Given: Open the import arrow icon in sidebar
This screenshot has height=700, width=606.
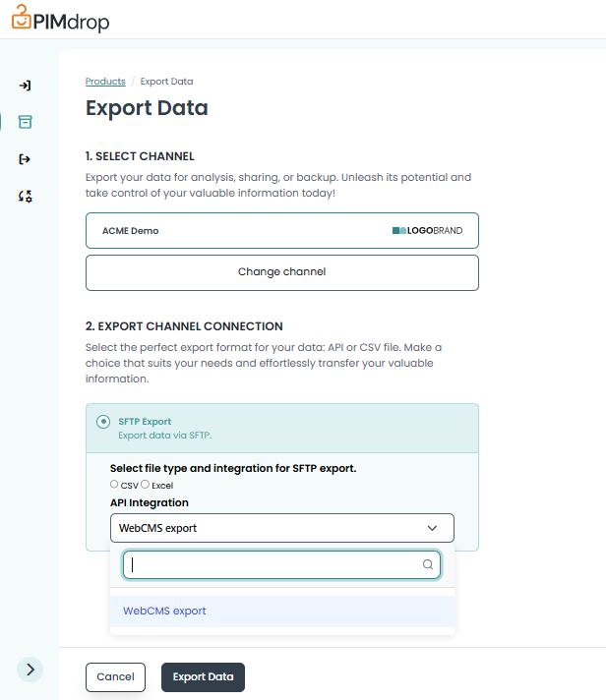Looking at the screenshot, I should click(x=26, y=86).
